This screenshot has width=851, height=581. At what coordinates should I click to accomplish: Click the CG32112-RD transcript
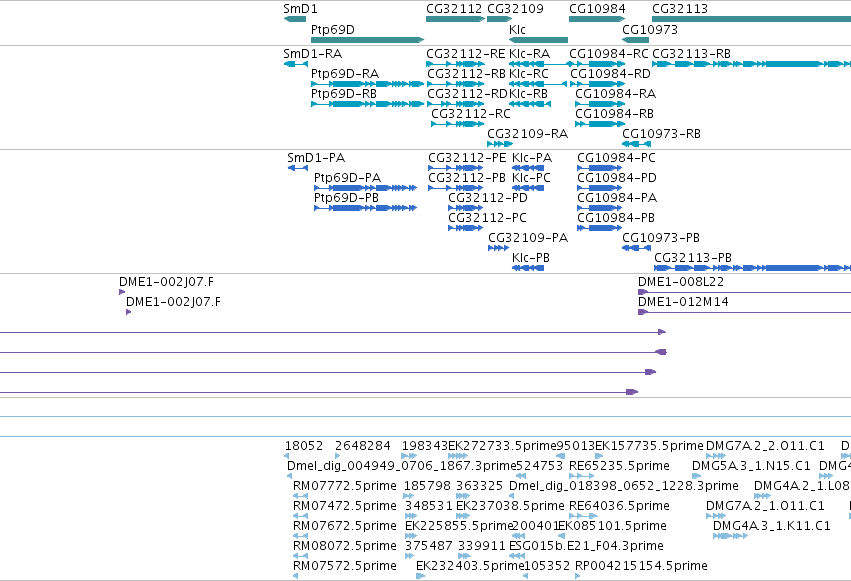click(x=455, y=104)
